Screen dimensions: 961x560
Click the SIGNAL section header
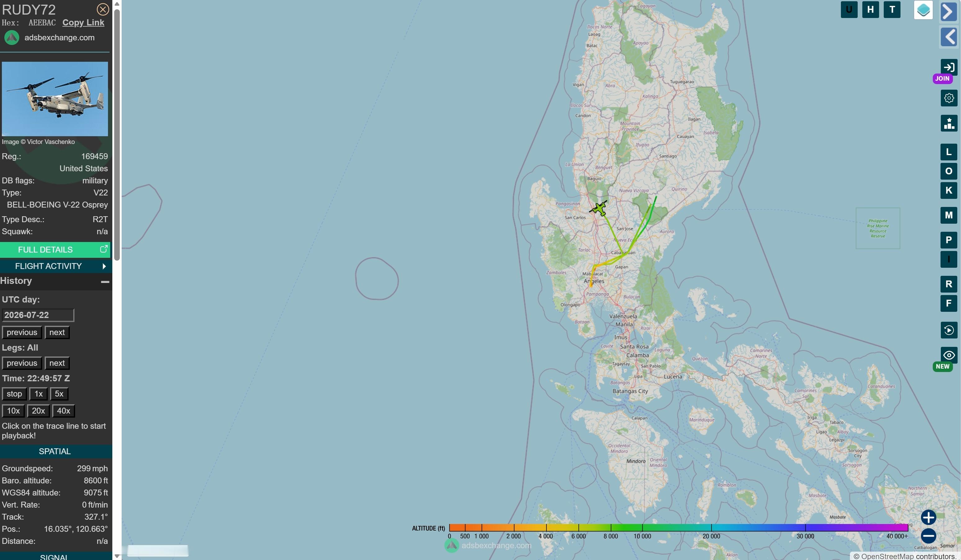[55, 557]
